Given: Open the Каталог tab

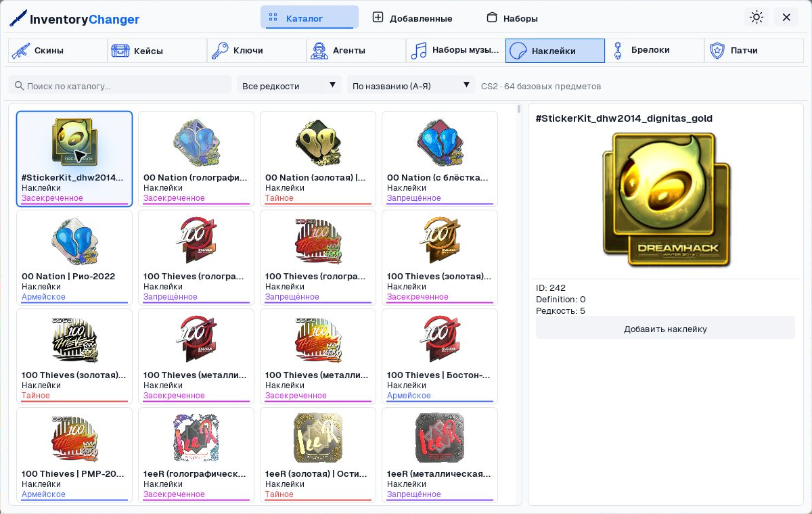Looking at the screenshot, I should (309, 18).
